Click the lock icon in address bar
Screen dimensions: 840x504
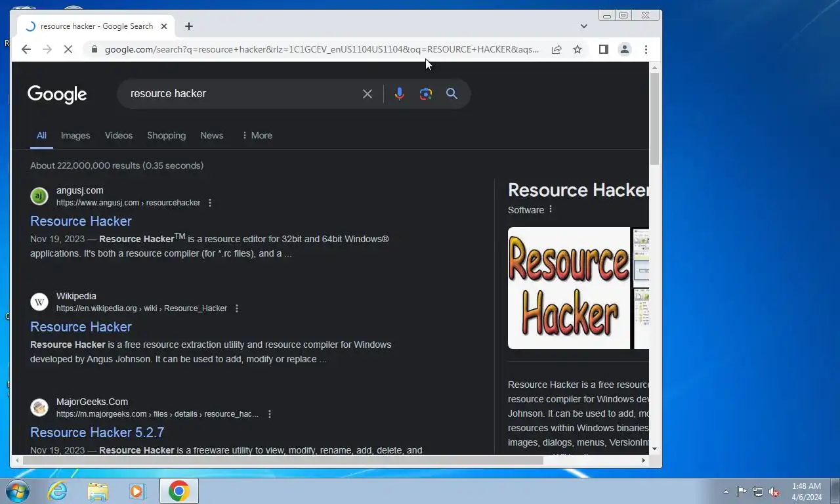[x=94, y=49]
